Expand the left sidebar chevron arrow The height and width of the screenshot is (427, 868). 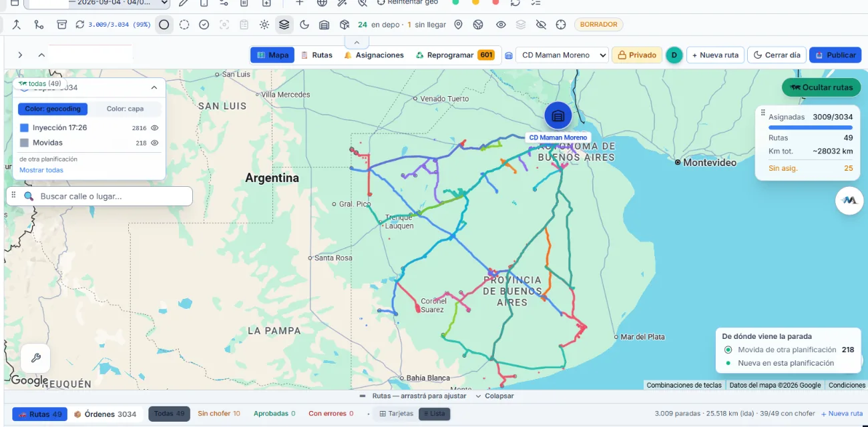[x=20, y=55]
